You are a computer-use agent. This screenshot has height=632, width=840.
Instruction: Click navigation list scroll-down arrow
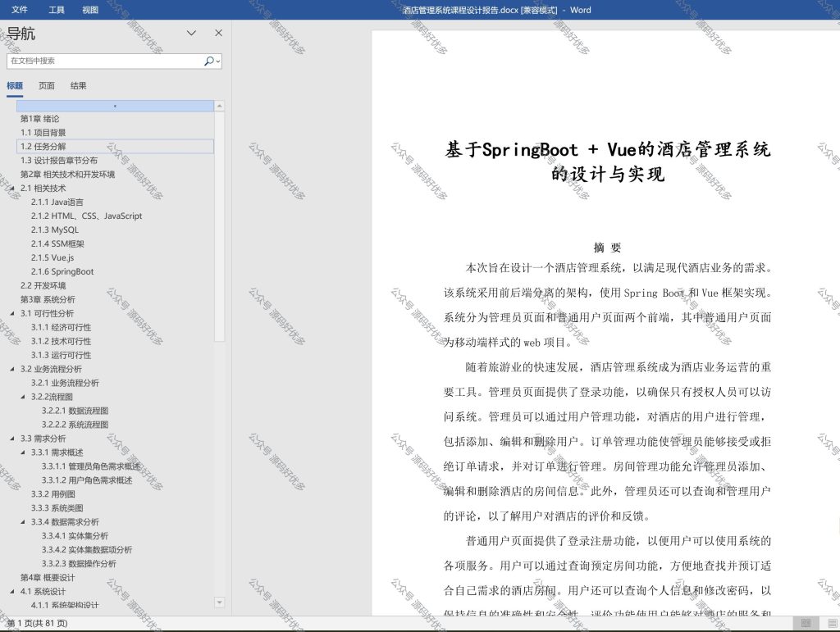click(x=219, y=602)
